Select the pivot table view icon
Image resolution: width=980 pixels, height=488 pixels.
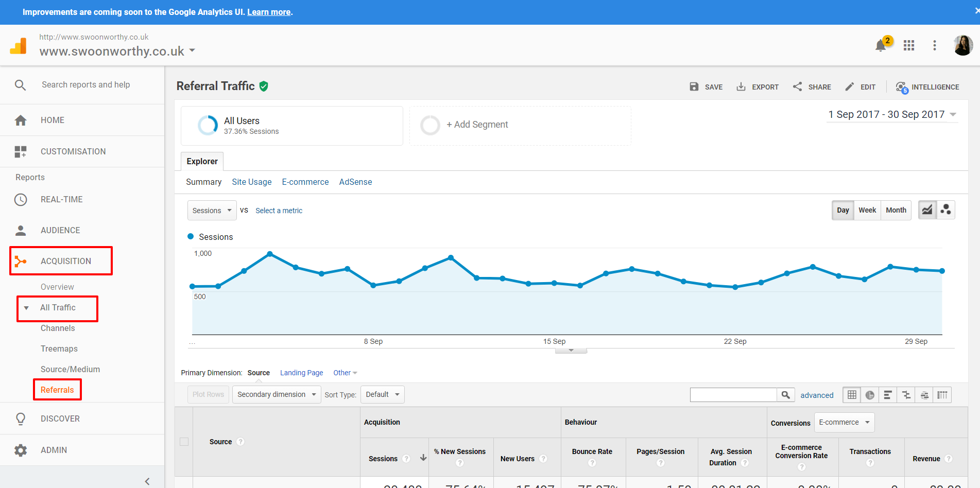point(942,395)
